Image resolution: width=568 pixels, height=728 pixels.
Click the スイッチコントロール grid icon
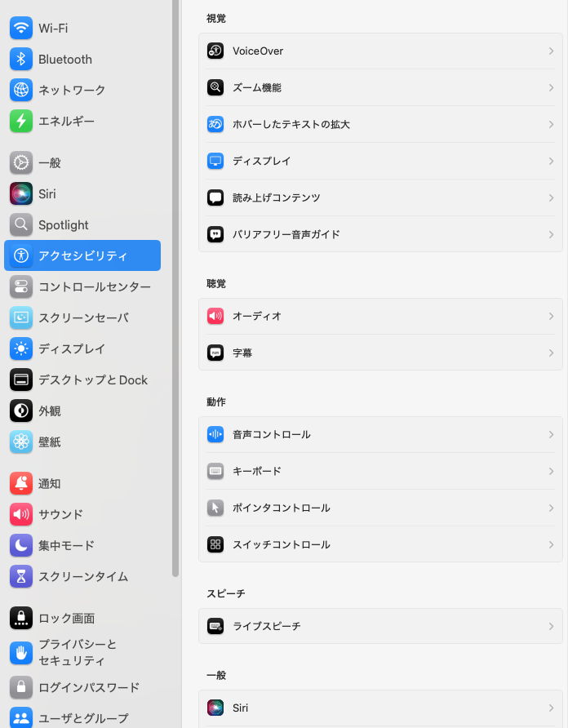click(x=215, y=544)
